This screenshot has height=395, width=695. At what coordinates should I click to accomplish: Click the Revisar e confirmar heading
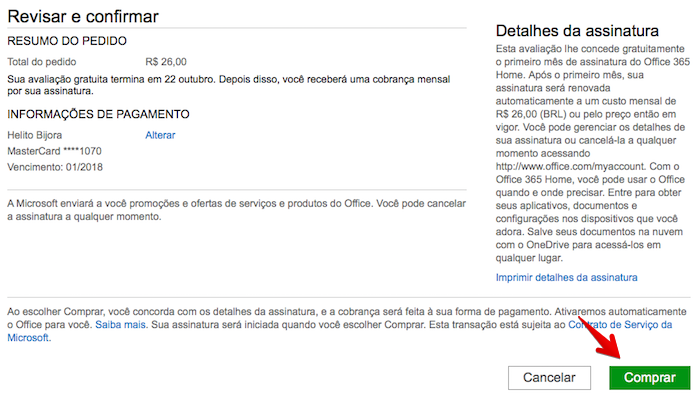point(83,16)
